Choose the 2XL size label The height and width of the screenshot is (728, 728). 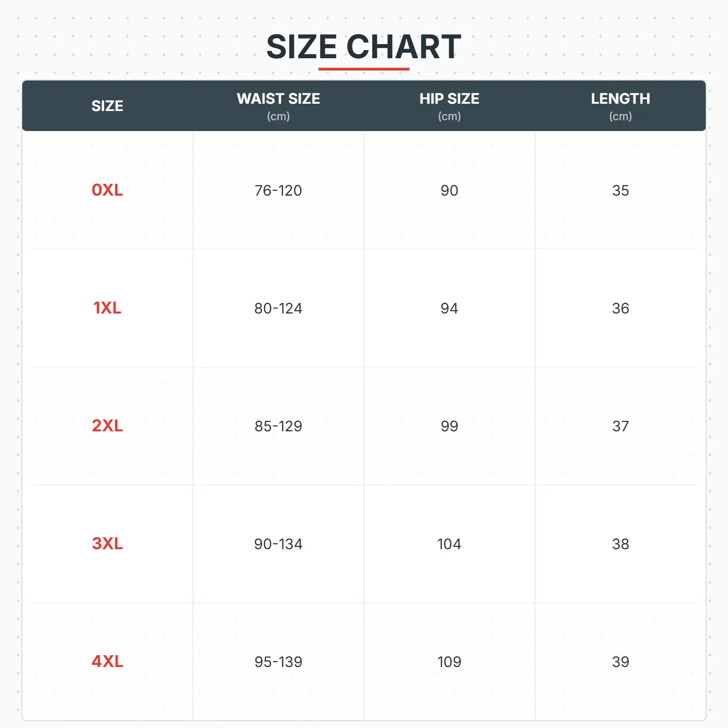(x=107, y=426)
